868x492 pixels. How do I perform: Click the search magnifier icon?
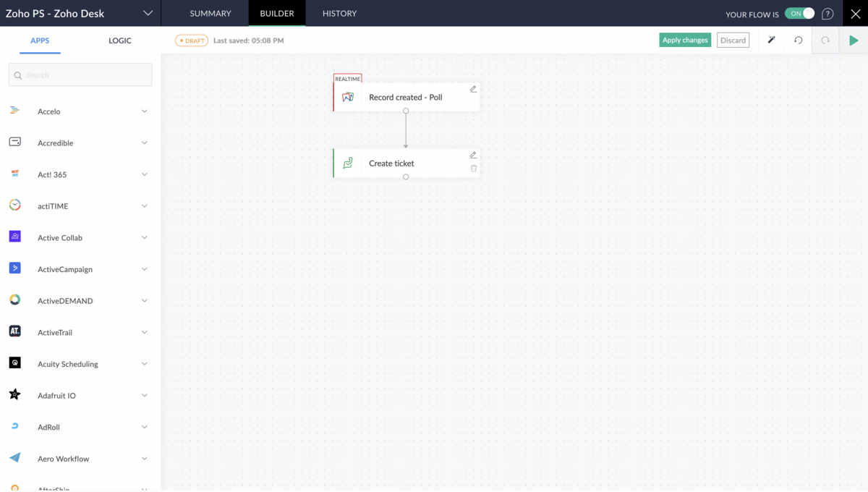pos(18,75)
